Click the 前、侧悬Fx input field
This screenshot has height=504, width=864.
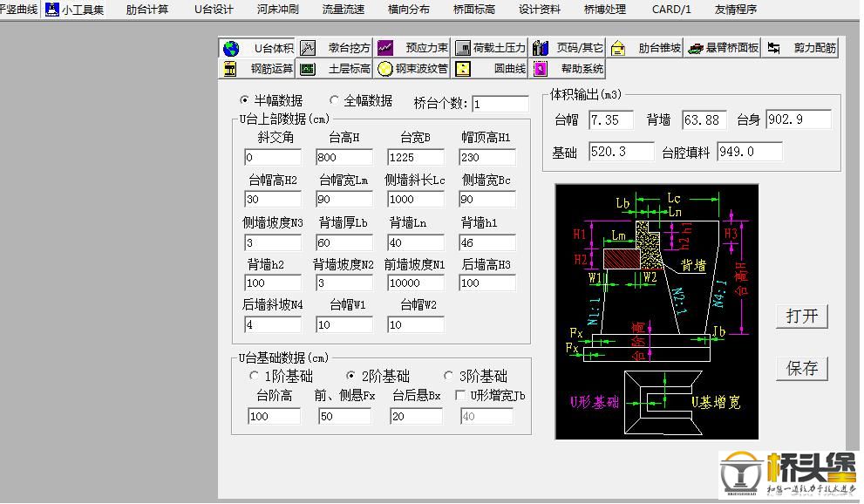point(344,416)
